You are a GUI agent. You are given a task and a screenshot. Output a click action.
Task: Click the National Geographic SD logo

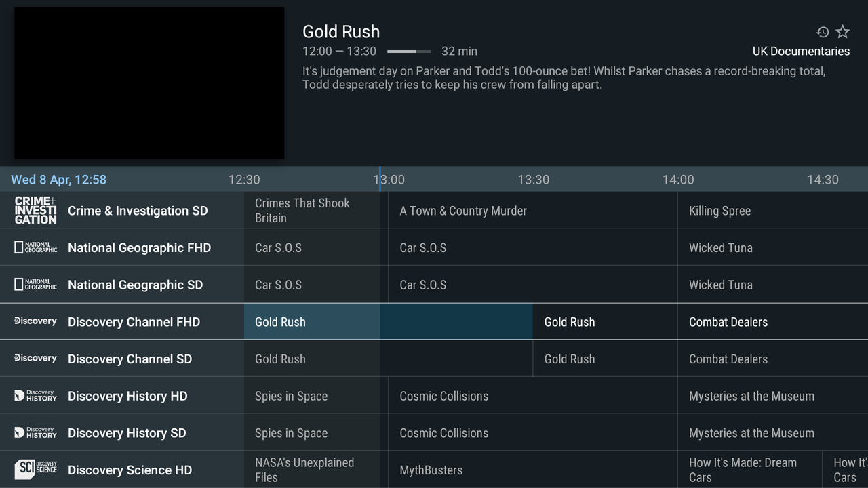(36, 285)
